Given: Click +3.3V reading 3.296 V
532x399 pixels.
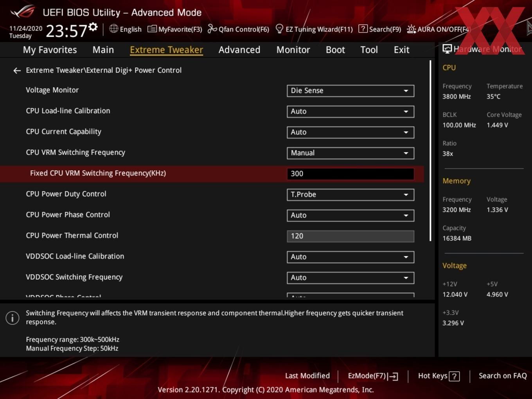Looking at the screenshot, I should click(x=453, y=323).
